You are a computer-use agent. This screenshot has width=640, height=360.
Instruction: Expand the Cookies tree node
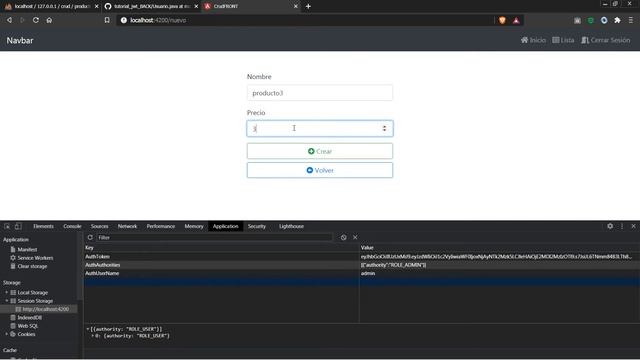[7, 334]
